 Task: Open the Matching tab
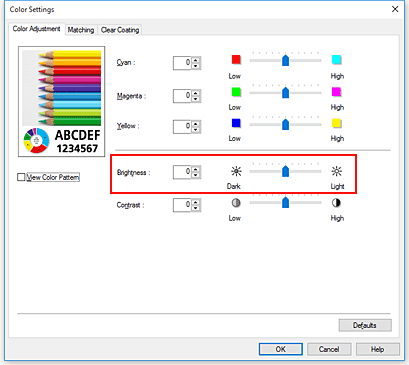click(81, 30)
